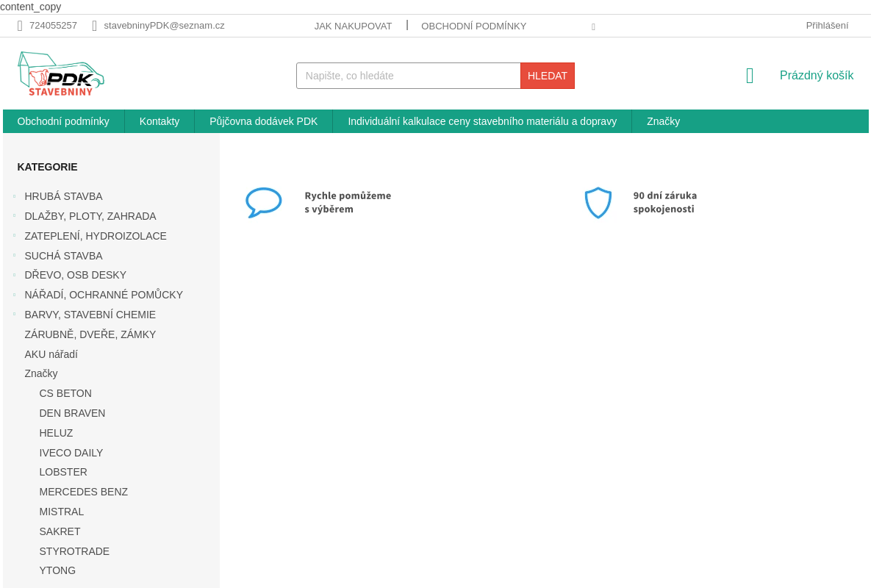Click the shield guarantee icon
Screen dimensions: 882x588
coord(598,202)
